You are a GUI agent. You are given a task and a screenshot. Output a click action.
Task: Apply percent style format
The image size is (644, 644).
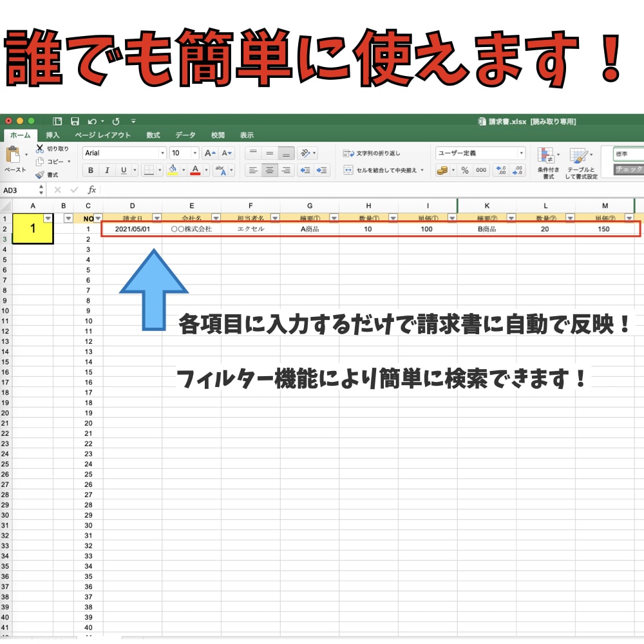tap(465, 170)
